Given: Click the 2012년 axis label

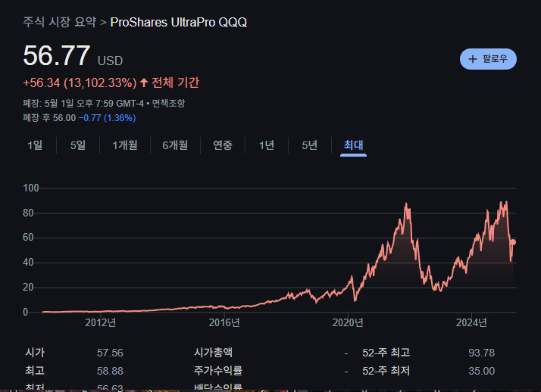Looking at the screenshot, I should [101, 322].
